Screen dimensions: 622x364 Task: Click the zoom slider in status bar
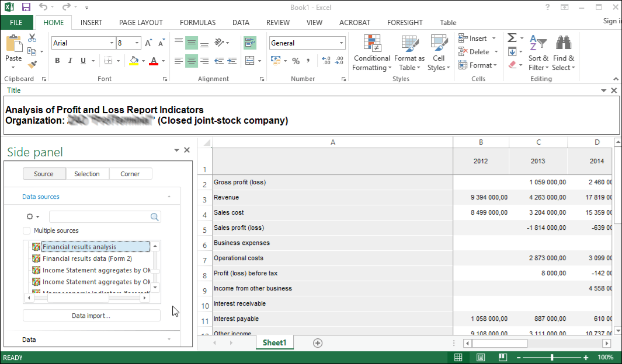click(552, 357)
